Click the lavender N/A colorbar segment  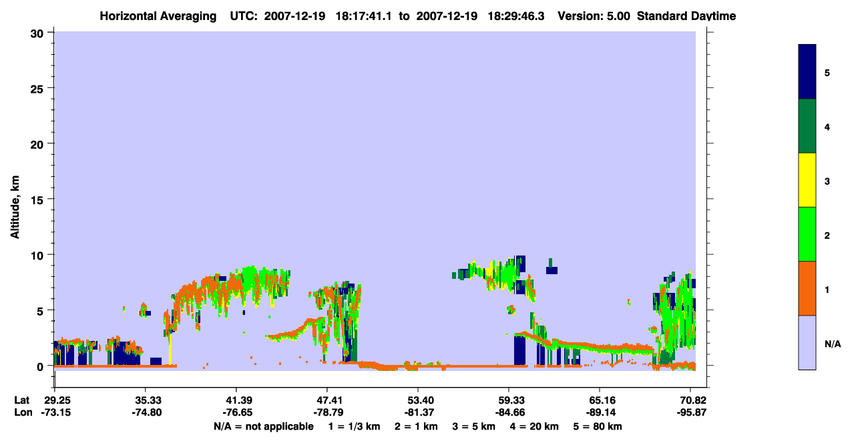[x=807, y=342]
